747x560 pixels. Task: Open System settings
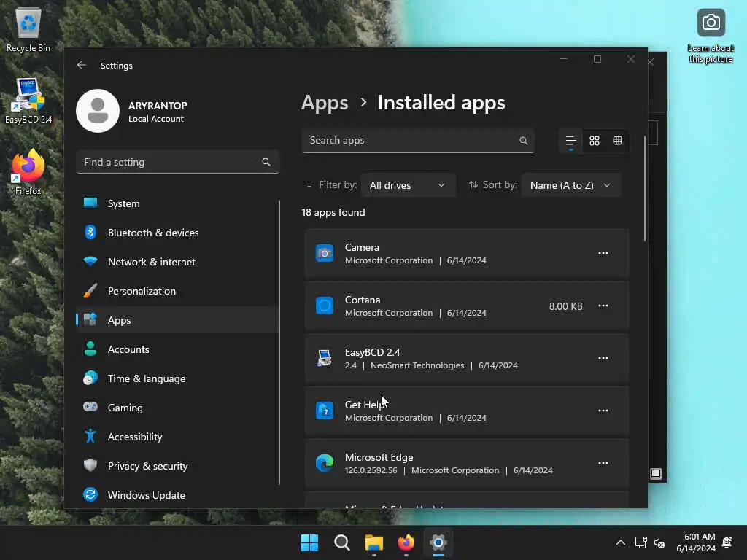(x=177, y=203)
